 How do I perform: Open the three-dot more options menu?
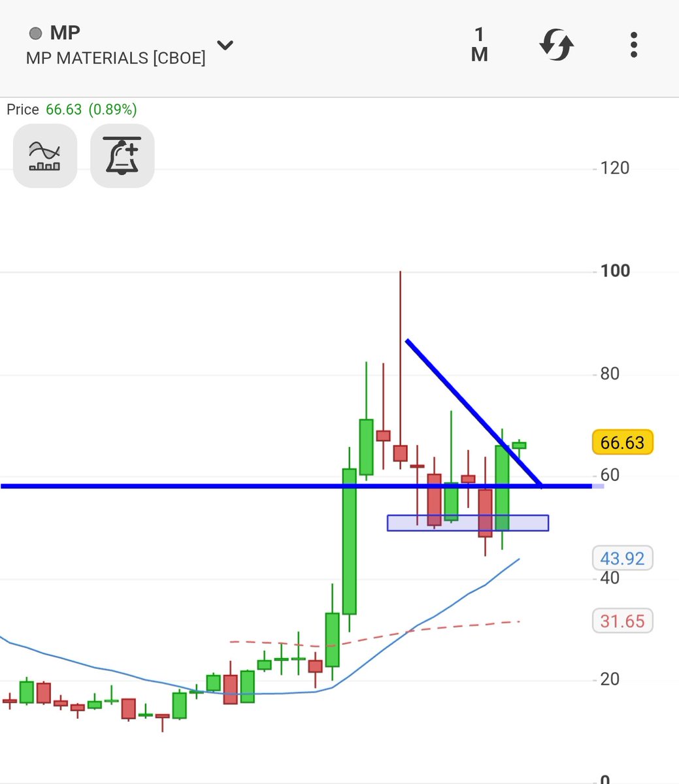pos(633,45)
